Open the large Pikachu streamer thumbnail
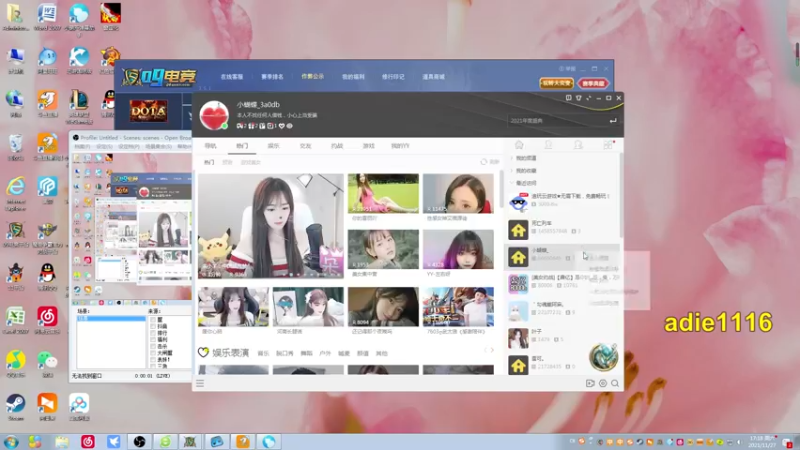The width and height of the screenshot is (800, 450). pos(270,226)
